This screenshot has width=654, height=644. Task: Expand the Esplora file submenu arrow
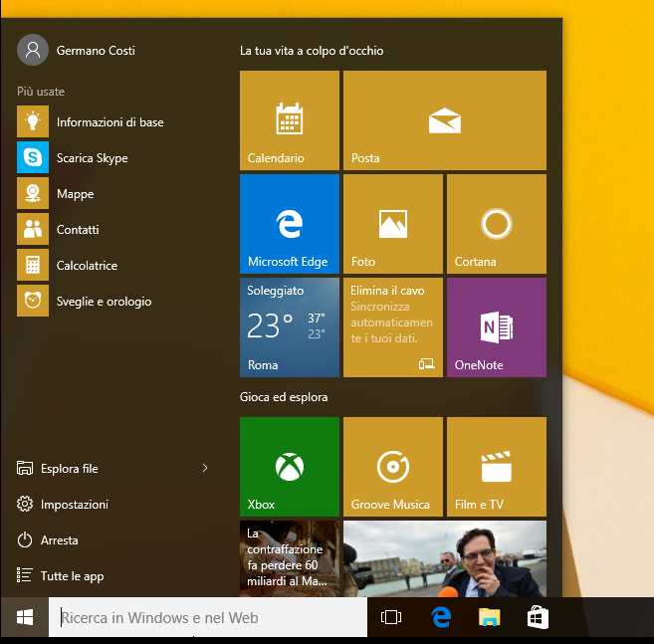(205, 468)
